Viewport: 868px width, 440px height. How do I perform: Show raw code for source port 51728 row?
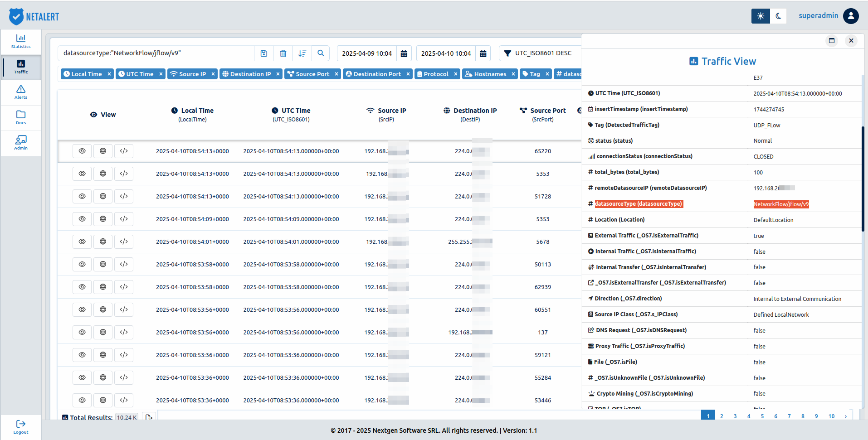coord(124,196)
